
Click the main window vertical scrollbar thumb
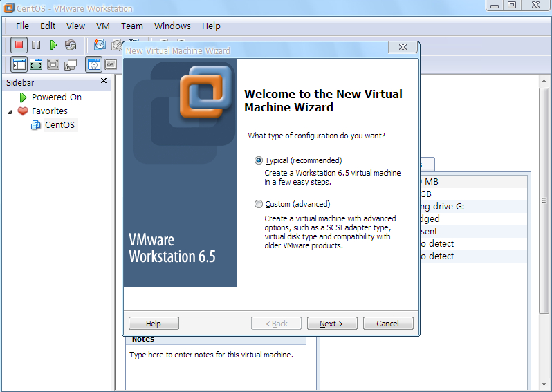pos(544,200)
